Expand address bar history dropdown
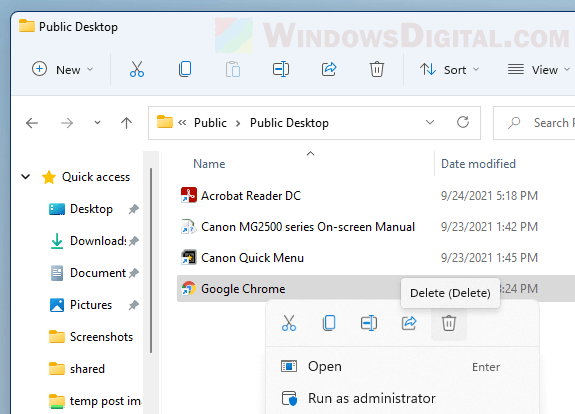Screen dimensions: 575x414 click(430, 122)
